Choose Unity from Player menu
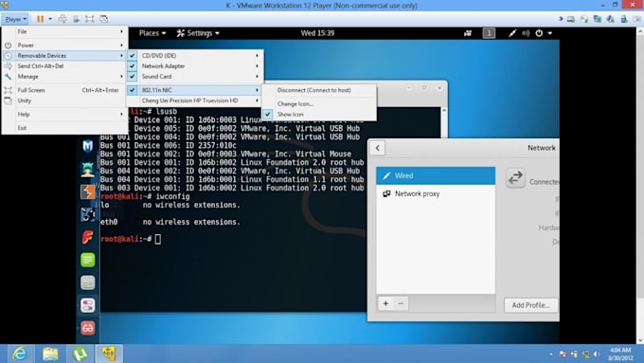Screen dimensions: 644x363 [x=64, y=100]
